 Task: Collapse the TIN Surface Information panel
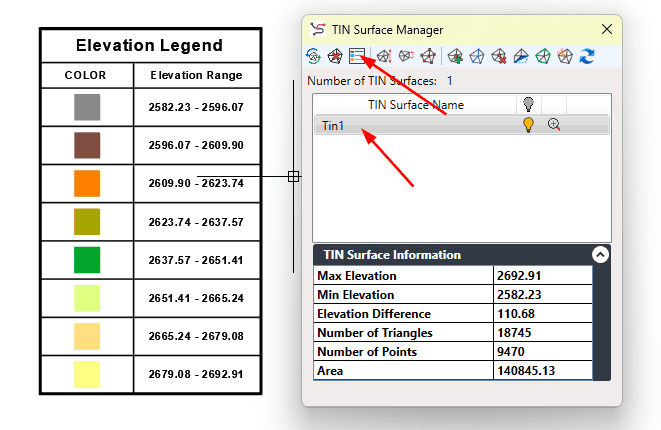(599, 255)
